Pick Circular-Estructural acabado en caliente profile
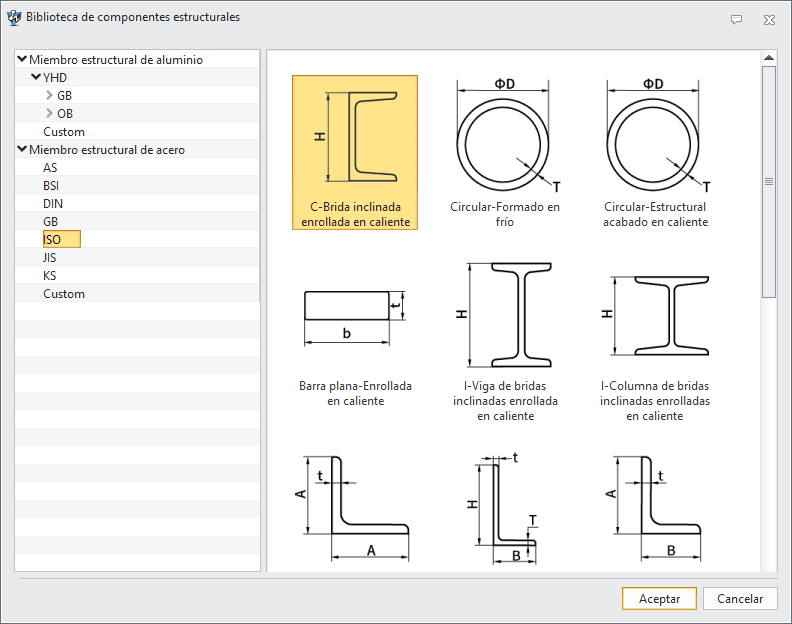Viewport: 792px width, 624px height. click(655, 153)
